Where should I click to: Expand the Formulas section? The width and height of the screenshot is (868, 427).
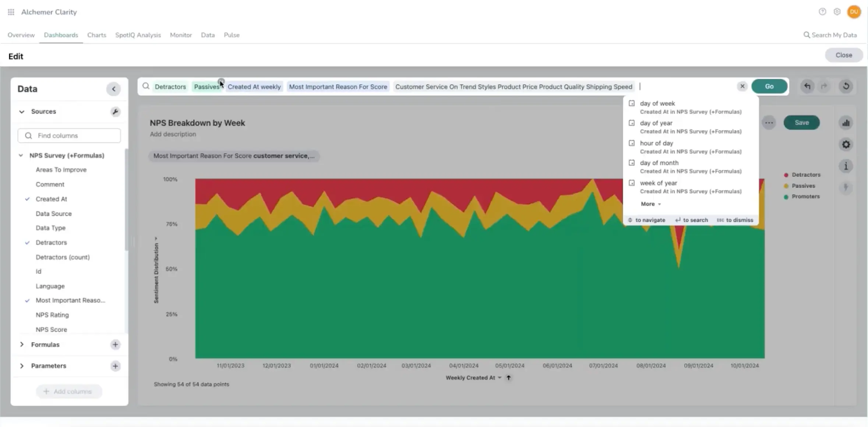22,345
